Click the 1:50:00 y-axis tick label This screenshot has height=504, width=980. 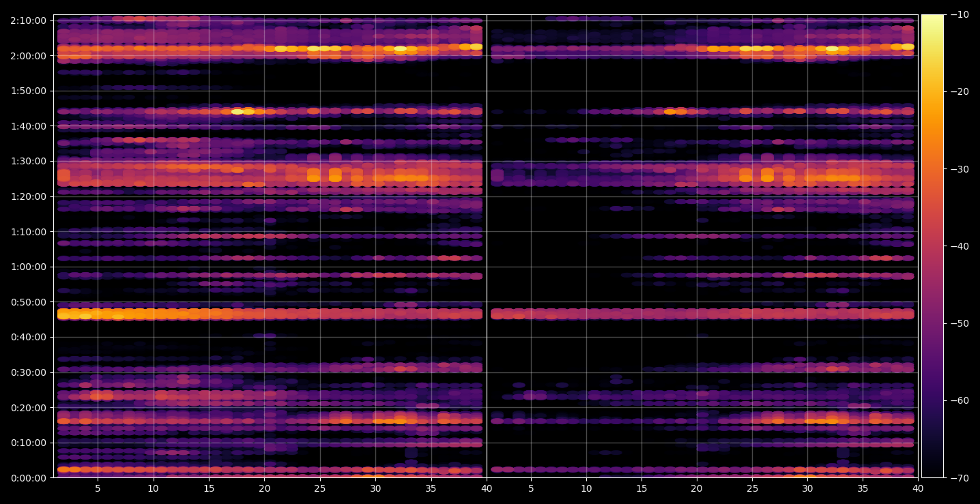coord(28,91)
